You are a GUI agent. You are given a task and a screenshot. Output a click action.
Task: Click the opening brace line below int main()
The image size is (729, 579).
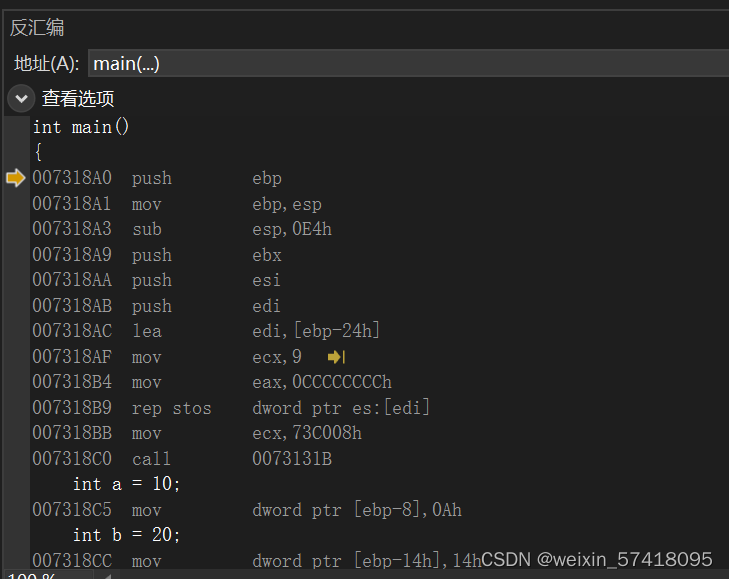click(38, 152)
